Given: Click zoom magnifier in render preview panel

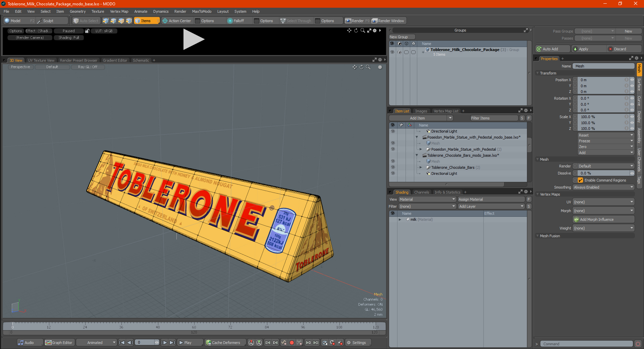Looking at the screenshot, I should point(363,31).
